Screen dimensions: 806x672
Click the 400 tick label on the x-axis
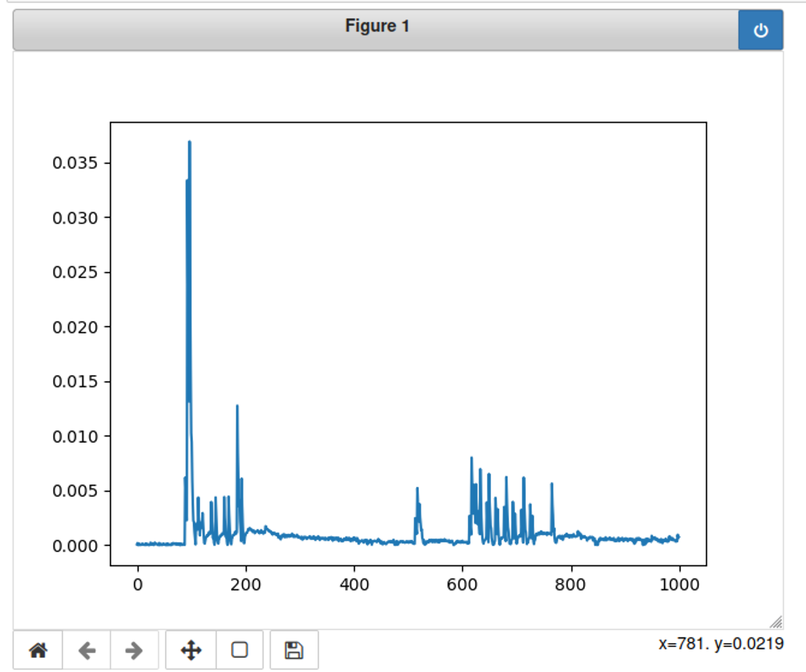(x=354, y=584)
